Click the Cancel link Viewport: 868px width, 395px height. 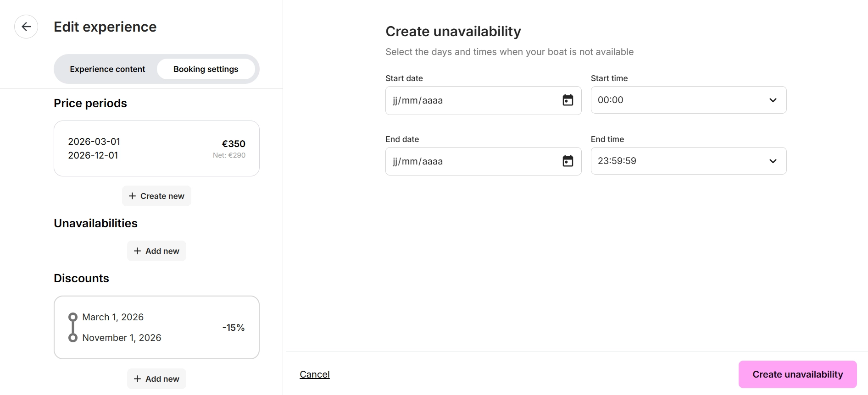click(315, 374)
